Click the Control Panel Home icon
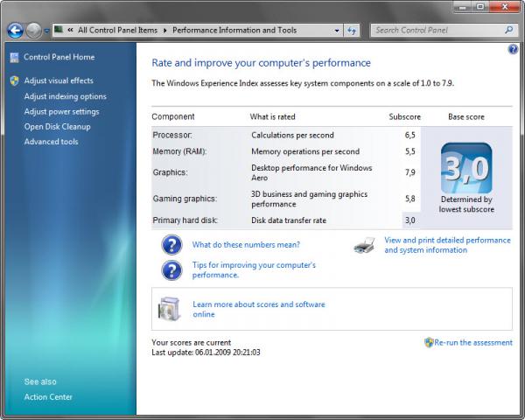525x420 pixels. click(14, 57)
